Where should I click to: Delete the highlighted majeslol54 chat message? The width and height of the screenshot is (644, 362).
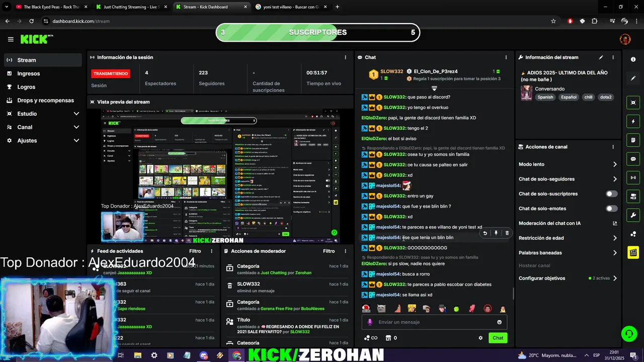507,233
